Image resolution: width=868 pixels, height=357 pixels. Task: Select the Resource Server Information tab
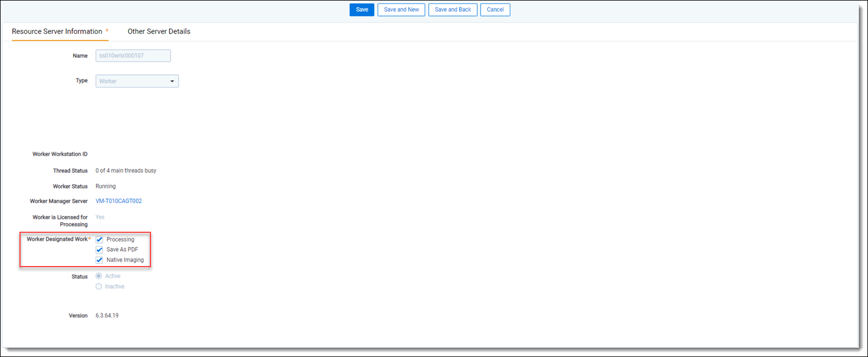(57, 31)
